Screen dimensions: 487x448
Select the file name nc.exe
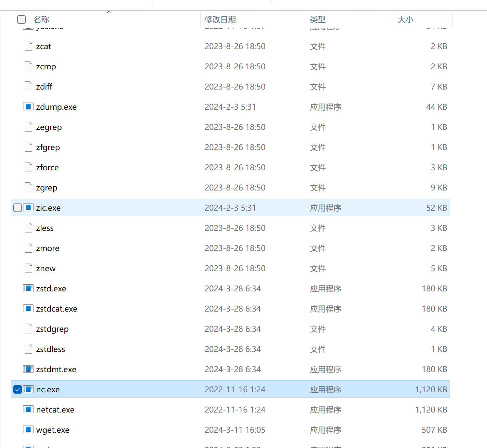click(x=48, y=389)
